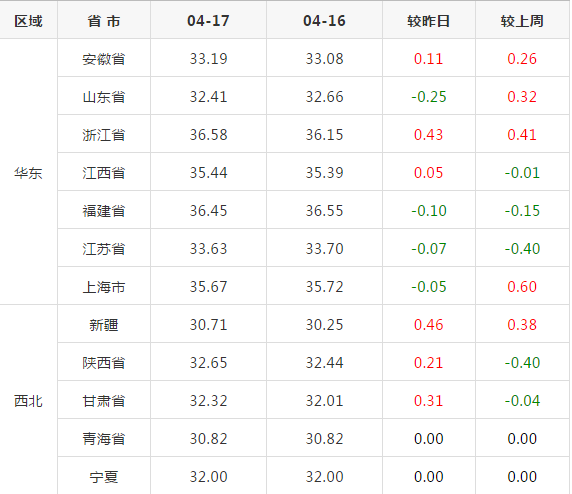
Task: Select the 04-17 date column header
Action: (x=208, y=21)
